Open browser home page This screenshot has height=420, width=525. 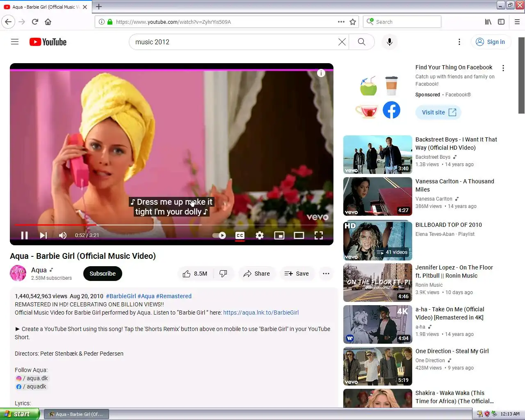48,22
